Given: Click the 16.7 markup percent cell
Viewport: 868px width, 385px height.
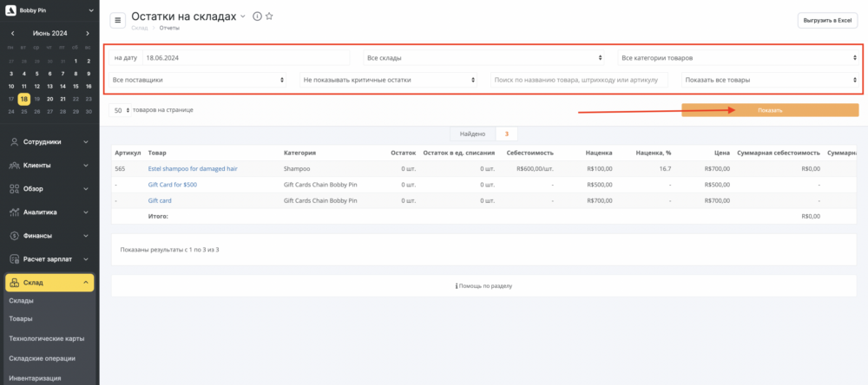Looking at the screenshot, I should pyautogui.click(x=667, y=169).
